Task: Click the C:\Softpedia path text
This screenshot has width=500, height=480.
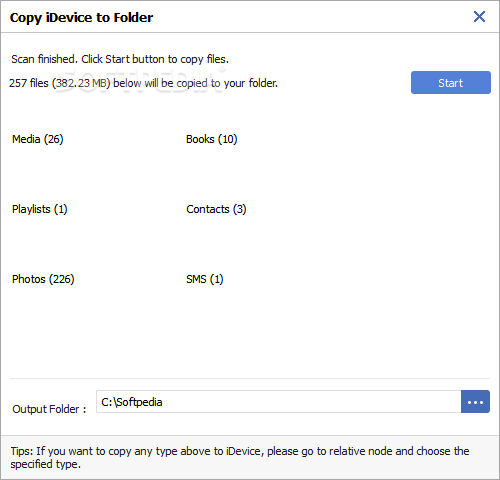Action: tap(132, 402)
